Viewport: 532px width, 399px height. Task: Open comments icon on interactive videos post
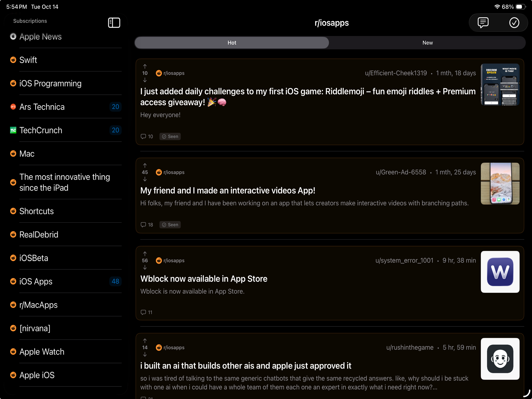pos(143,225)
